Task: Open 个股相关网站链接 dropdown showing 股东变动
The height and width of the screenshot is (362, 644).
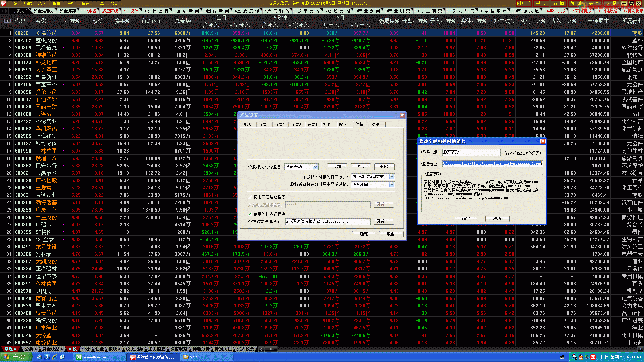Action: point(315,167)
